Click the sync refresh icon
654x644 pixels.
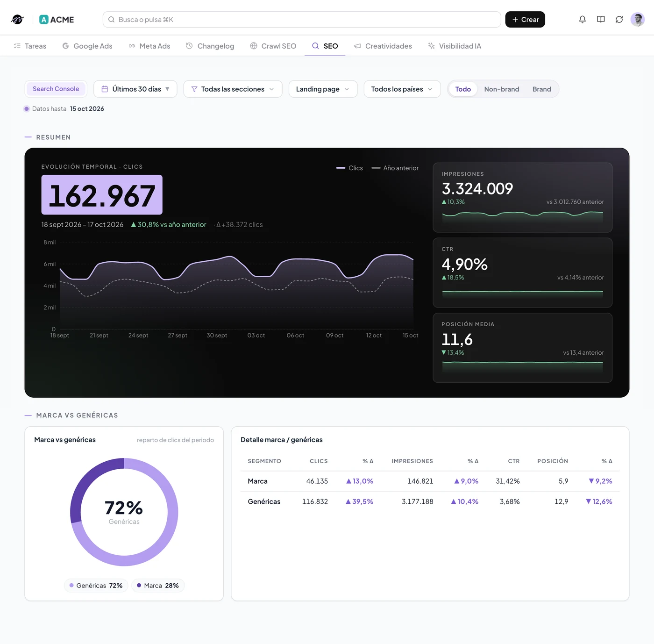[x=619, y=19]
